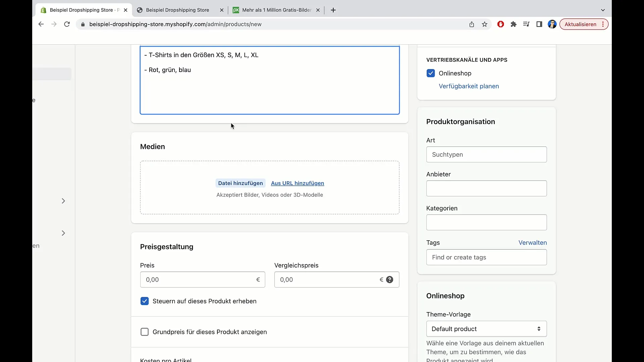Click the Find or create tags field
The width and height of the screenshot is (644, 362).
(486, 257)
